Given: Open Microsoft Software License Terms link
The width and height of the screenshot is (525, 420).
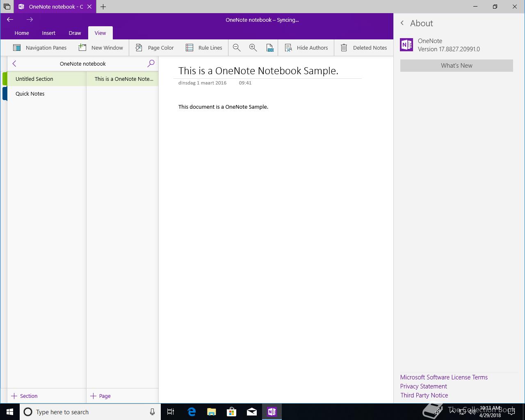Looking at the screenshot, I should point(444,377).
